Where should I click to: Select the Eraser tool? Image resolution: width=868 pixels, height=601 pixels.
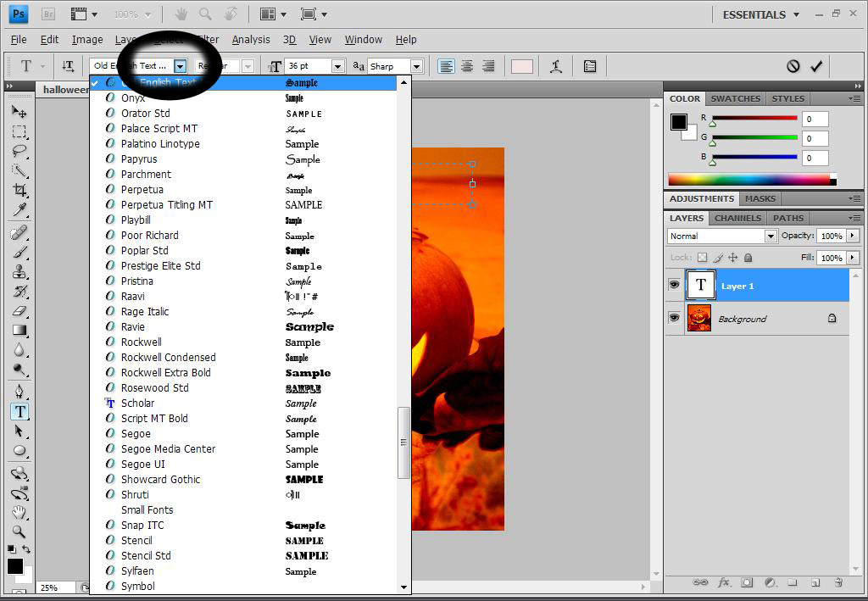tap(20, 311)
